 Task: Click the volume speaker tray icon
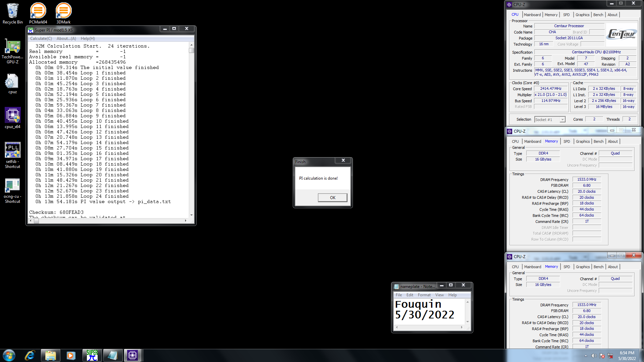(594, 356)
